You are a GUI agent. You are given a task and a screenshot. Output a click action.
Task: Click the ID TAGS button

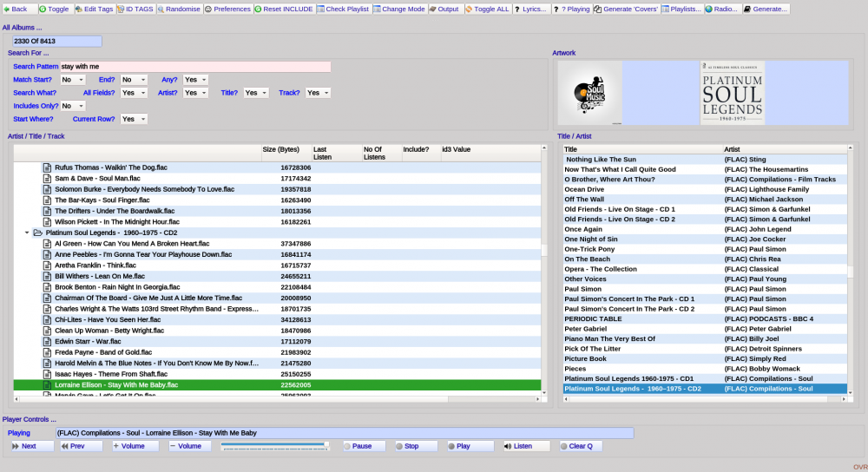[x=135, y=9]
